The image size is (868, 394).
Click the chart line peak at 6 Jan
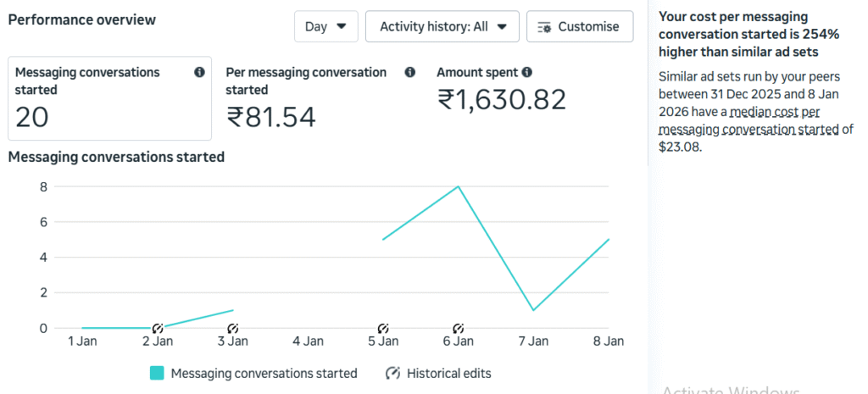(458, 186)
